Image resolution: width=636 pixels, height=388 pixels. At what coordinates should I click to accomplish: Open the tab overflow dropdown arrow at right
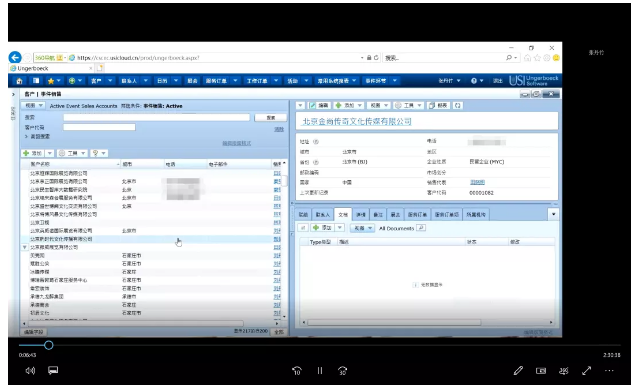554,214
